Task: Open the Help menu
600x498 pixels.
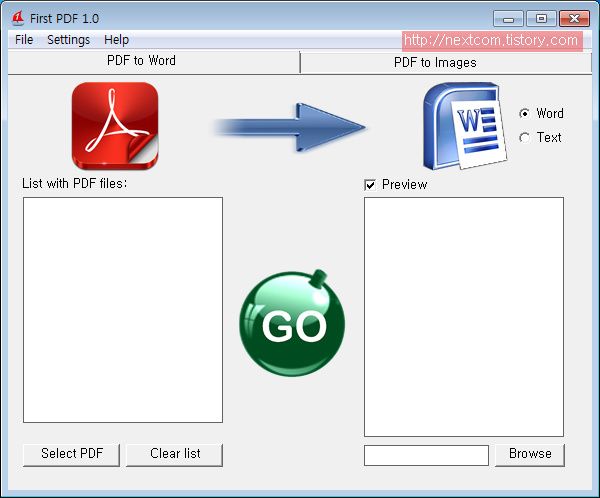Action: coord(116,40)
